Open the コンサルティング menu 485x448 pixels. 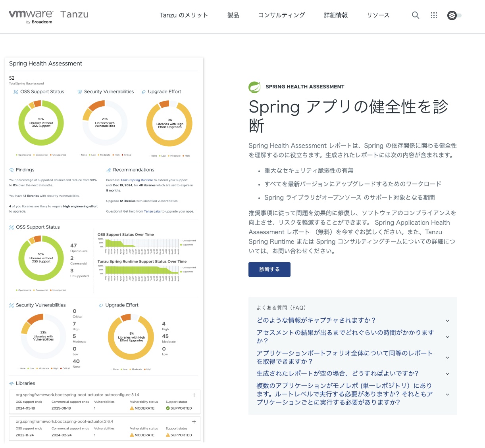pyautogui.click(x=282, y=15)
